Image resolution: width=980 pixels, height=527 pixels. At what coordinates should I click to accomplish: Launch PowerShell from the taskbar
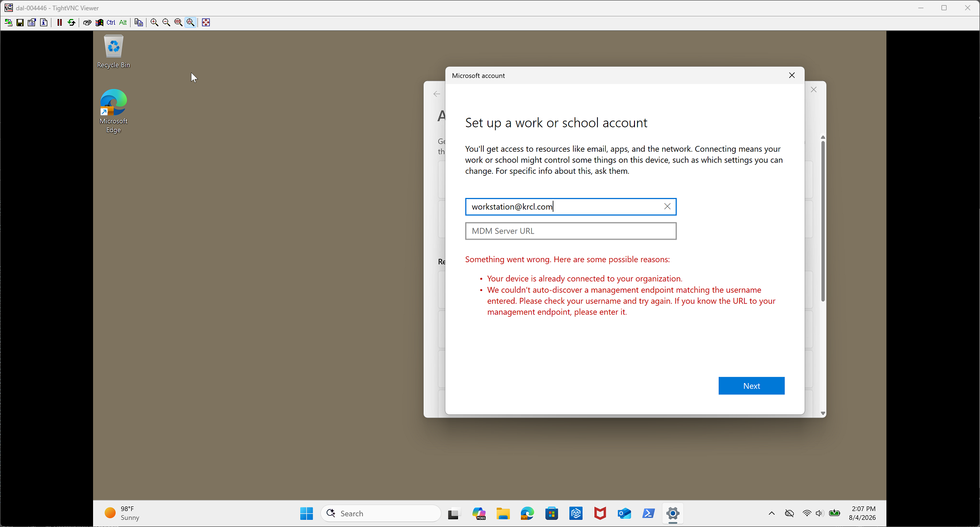[x=648, y=514]
